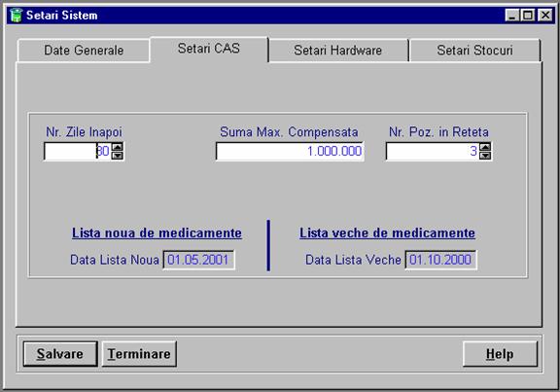The image size is (560, 392).
Task: Focus the Nr. Zile Inapoi input field
Action: (78, 151)
